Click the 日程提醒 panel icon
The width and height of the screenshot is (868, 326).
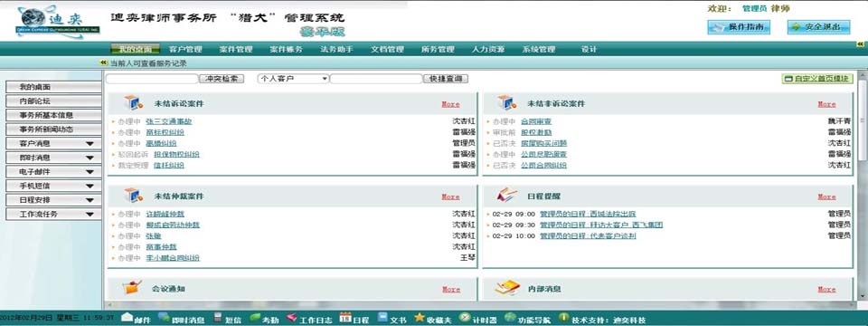click(x=507, y=196)
